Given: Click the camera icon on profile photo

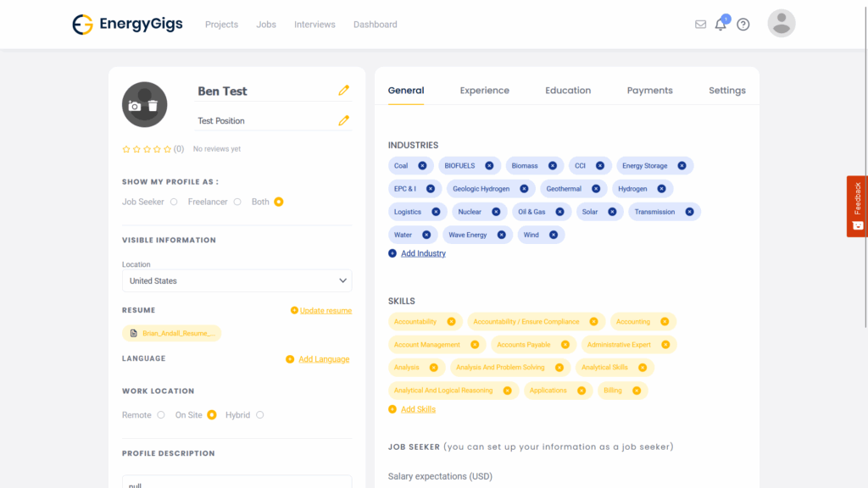Looking at the screenshot, I should (x=135, y=106).
